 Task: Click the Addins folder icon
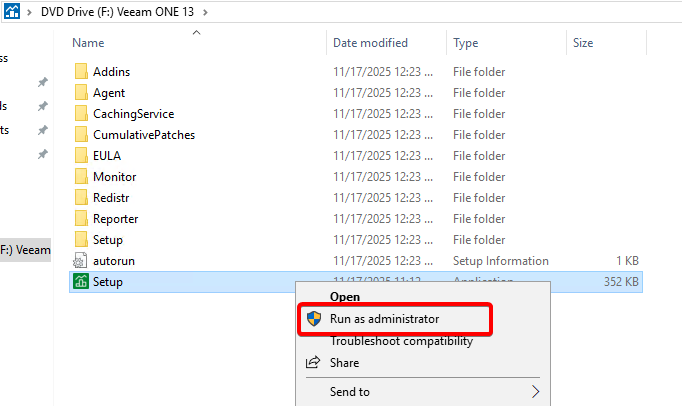(81, 72)
